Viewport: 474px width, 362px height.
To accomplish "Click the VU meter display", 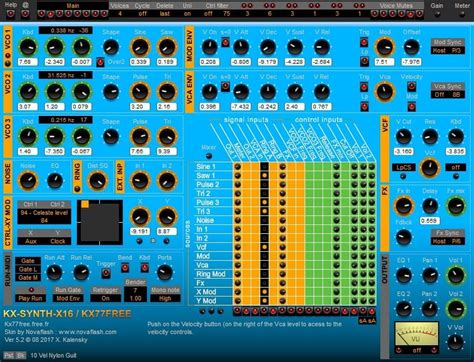I will 416,335.
